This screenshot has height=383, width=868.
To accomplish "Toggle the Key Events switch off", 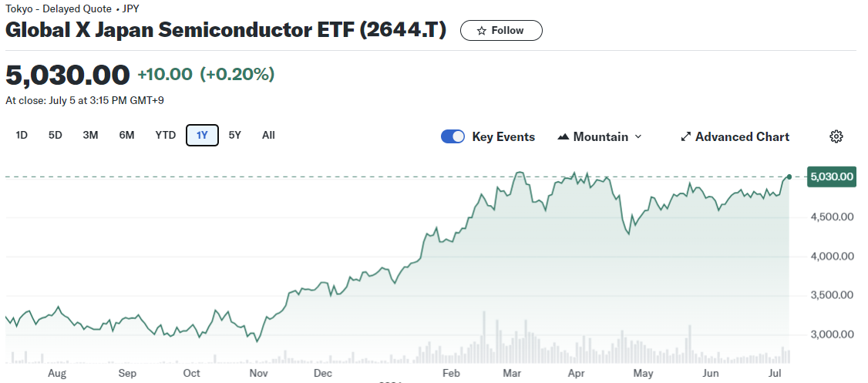I will (453, 136).
